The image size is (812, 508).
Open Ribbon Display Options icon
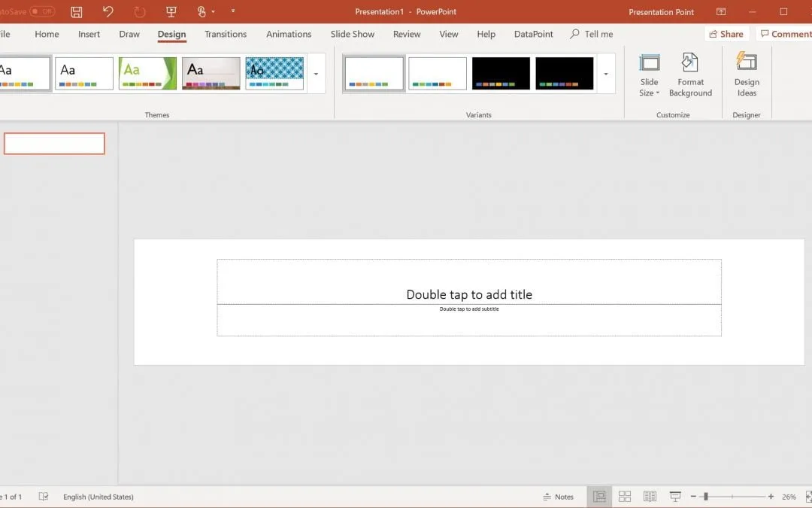coord(721,11)
